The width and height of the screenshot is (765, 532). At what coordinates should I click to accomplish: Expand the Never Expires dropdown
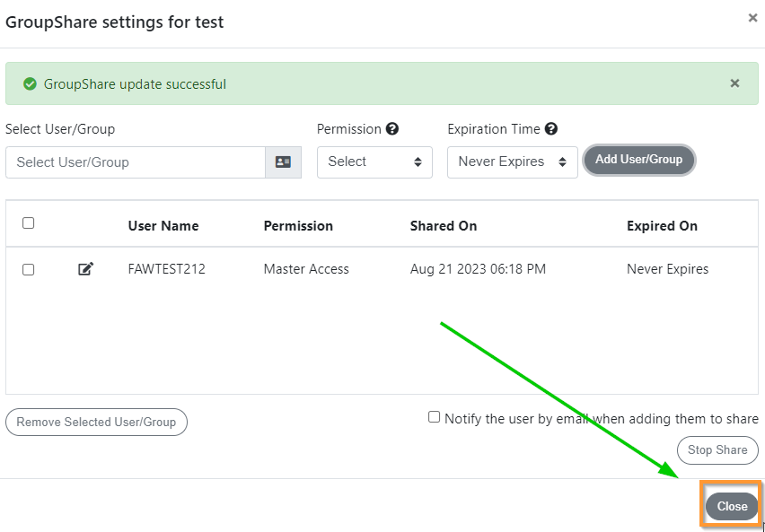(513, 161)
